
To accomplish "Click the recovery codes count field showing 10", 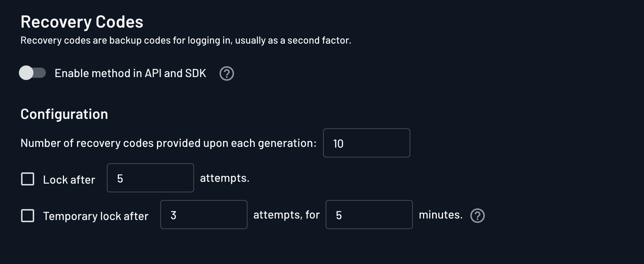I will coord(366,143).
